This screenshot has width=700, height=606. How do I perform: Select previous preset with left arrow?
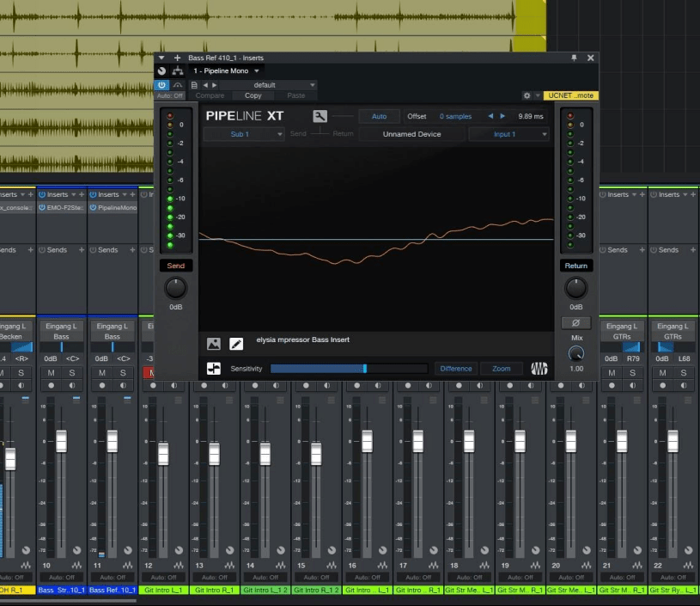coord(205,85)
